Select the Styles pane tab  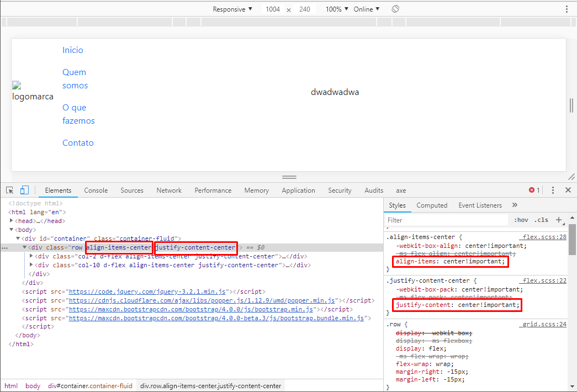pyautogui.click(x=398, y=205)
